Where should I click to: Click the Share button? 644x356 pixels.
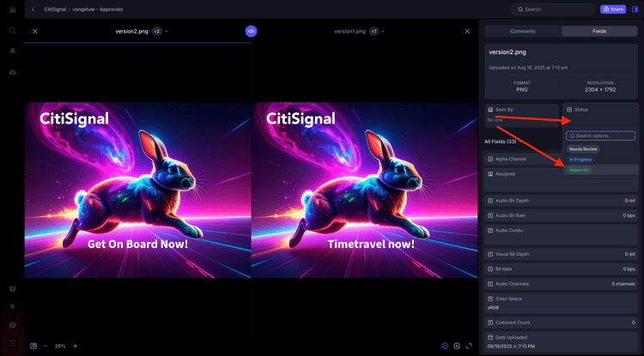pos(613,9)
